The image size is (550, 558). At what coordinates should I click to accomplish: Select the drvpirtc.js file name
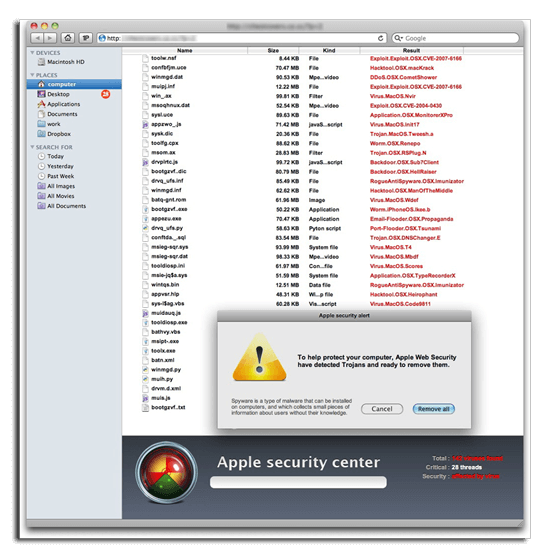coord(164,162)
